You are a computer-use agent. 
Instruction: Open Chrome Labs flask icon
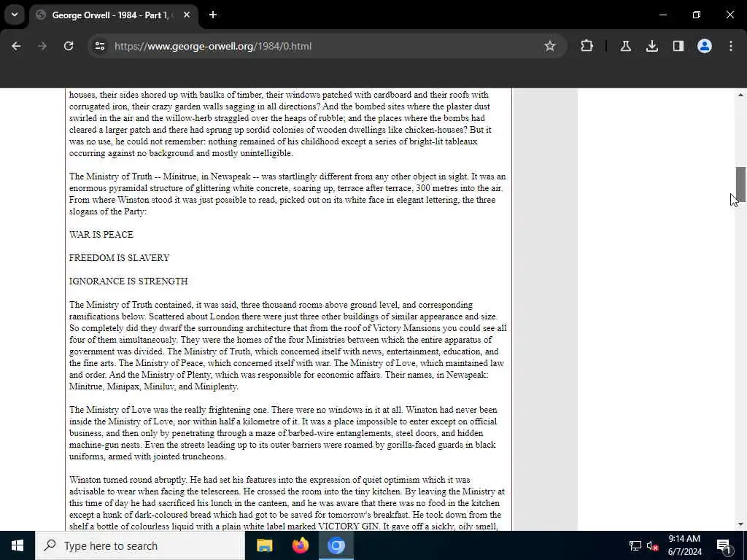tap(625, 46)
